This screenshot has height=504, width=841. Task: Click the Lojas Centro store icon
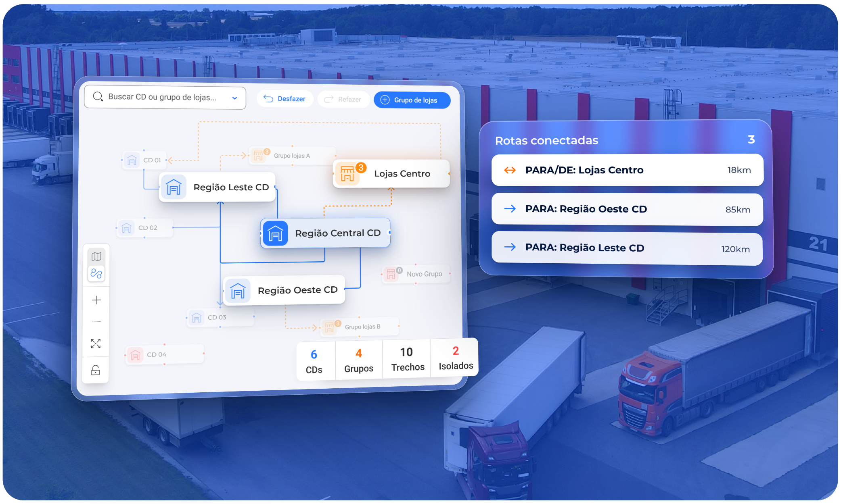point(347,173)
